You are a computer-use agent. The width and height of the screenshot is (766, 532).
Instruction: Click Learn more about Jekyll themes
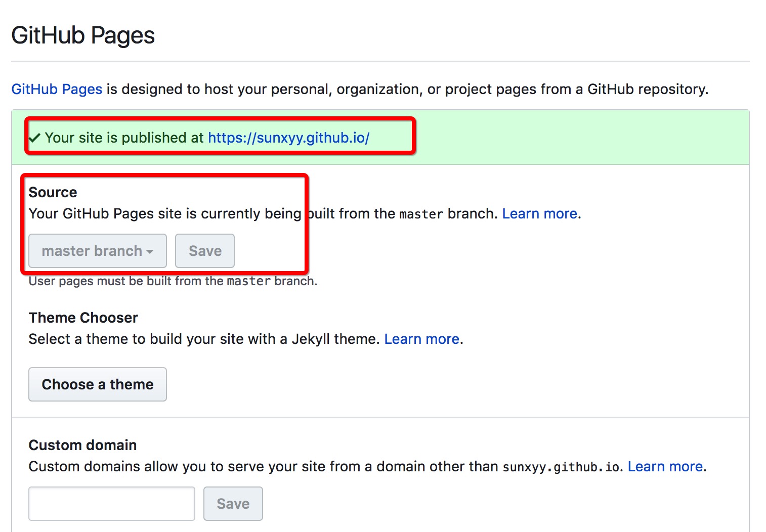420,339
